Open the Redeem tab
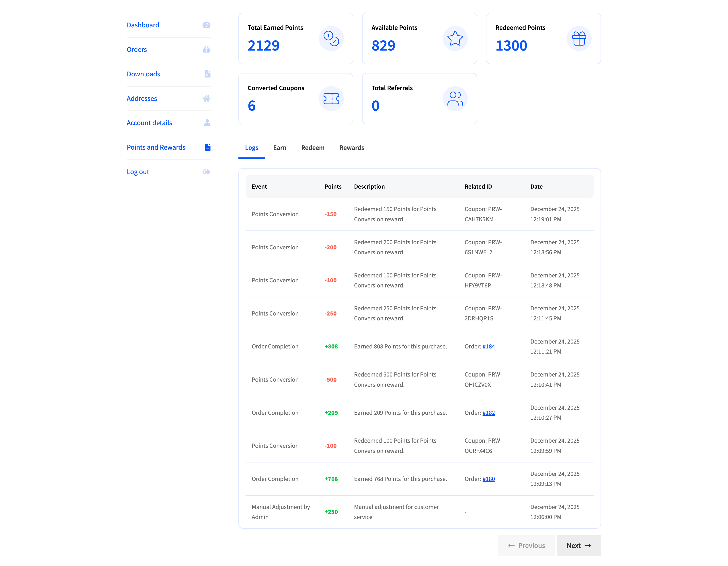This screenshot has width=728, height=566. (312, 148)
